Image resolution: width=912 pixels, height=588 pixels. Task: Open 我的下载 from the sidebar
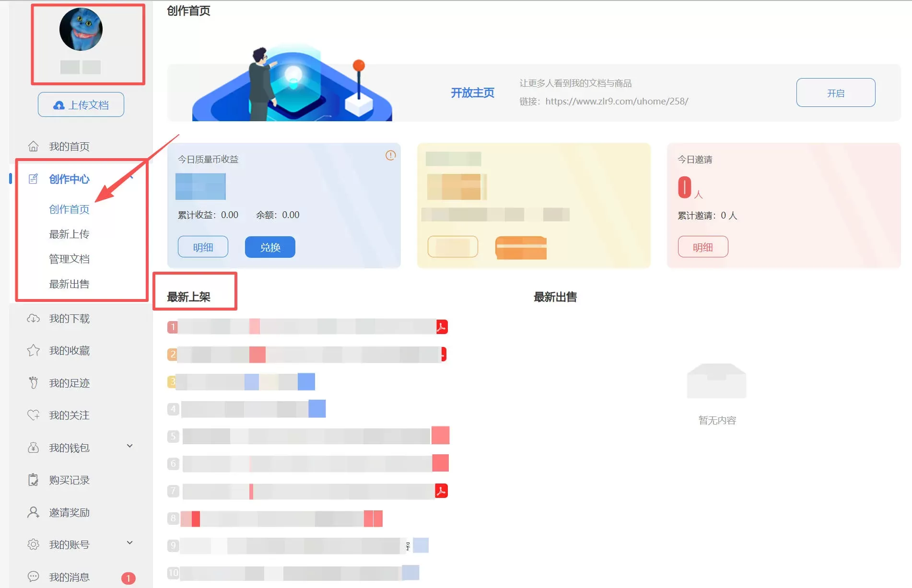[69, 318]
